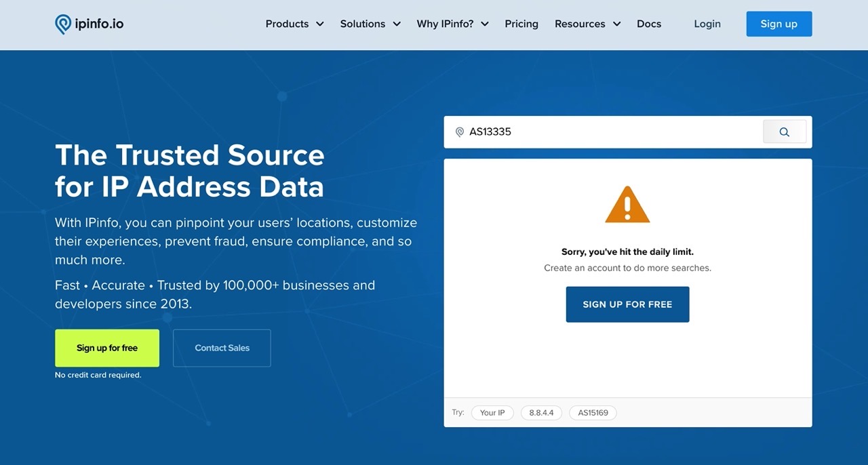This screenshot has width=868, height=465.
Task: Click the green Sign up for free button
Action: [107, 348]
